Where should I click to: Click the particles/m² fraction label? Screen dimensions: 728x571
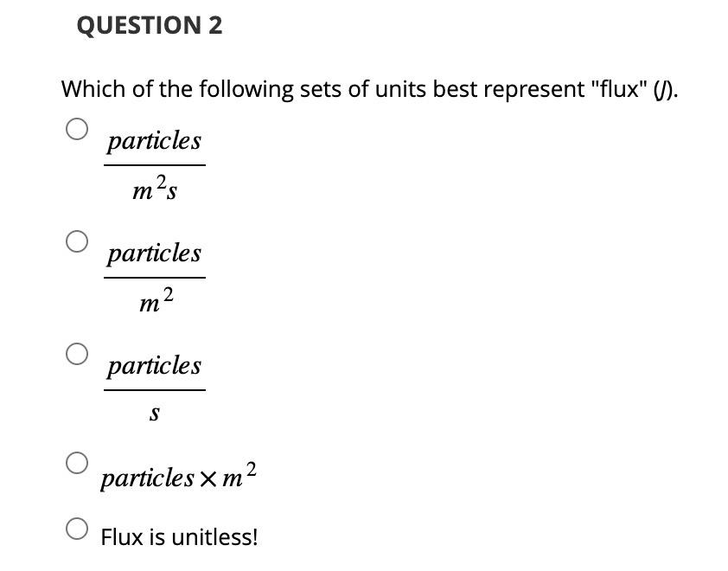click(x=154, y=275)
